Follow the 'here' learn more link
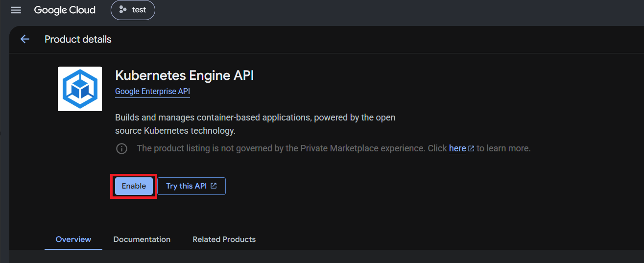 tap(457, 148)
